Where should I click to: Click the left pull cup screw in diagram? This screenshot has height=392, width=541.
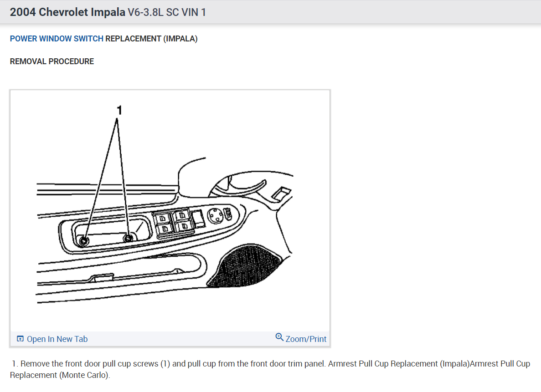[84, 241]
